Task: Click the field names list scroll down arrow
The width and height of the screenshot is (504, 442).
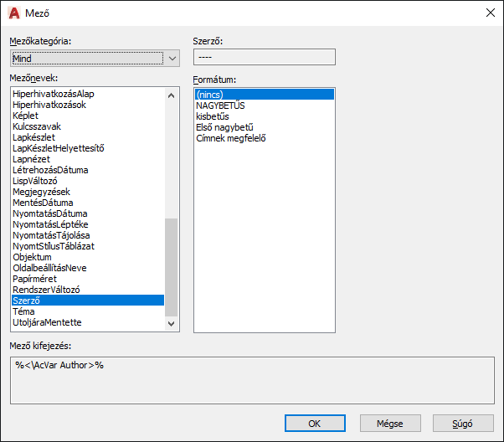Action: [172, 323]
